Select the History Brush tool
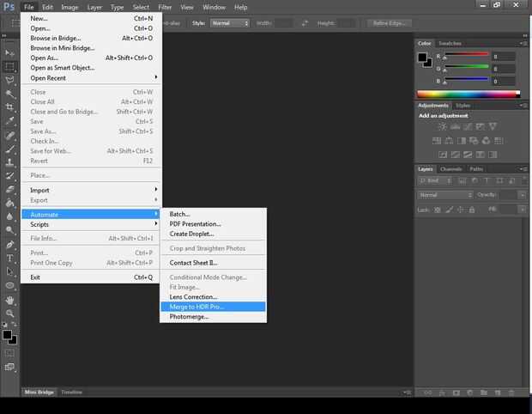Viewport: 532px width, 414px height. [9, 175]
